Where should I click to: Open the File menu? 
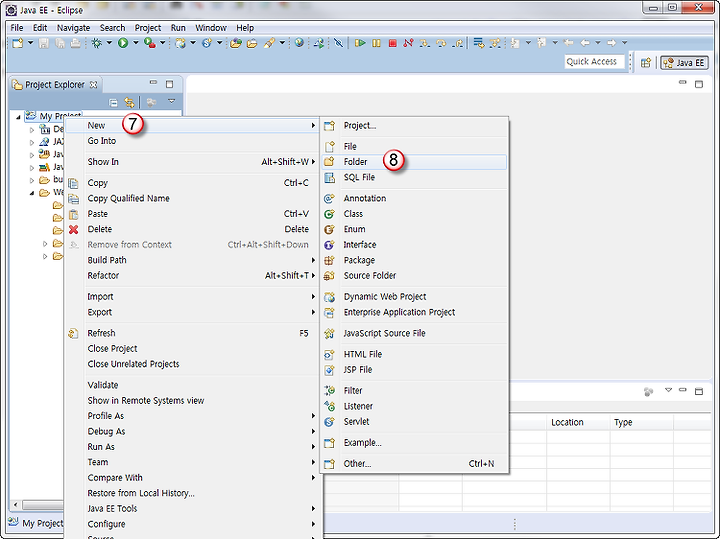tap(17, 28)
